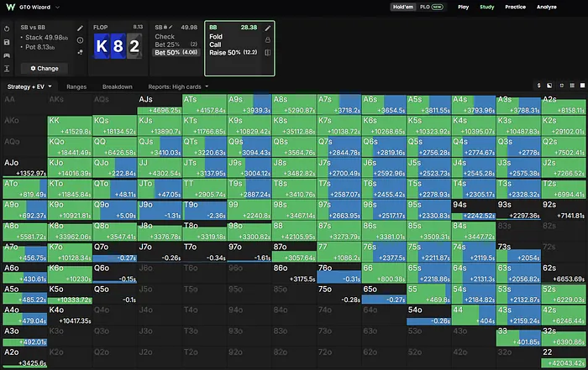Screen dimensions: 588x370
Task: Click the reset/undo arrow icon in left sidebar
Action: point(7,29)
